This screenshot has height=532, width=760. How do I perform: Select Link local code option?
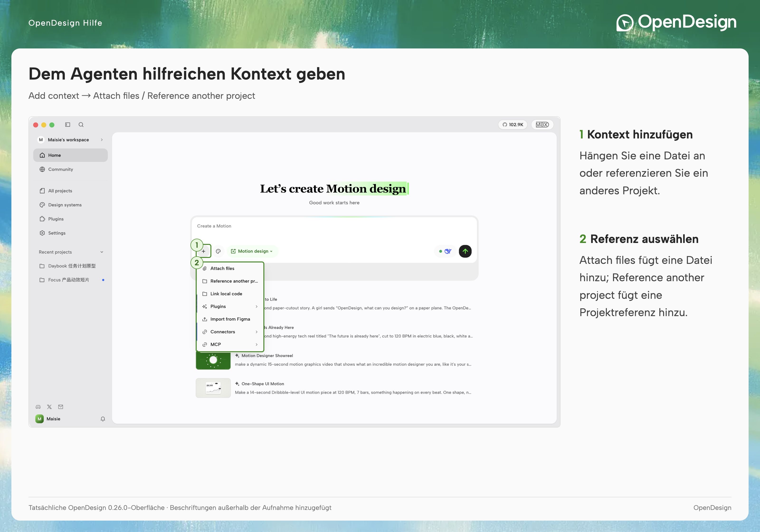230,294
